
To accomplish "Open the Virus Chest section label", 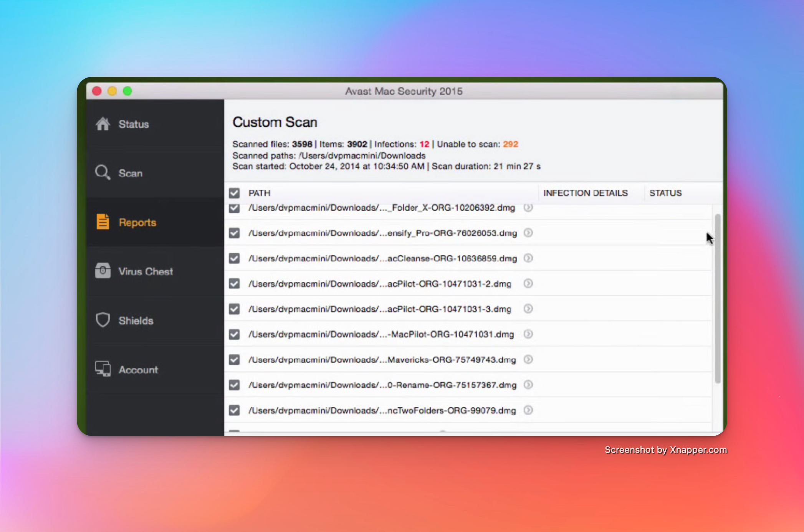I will pos(146,272).
